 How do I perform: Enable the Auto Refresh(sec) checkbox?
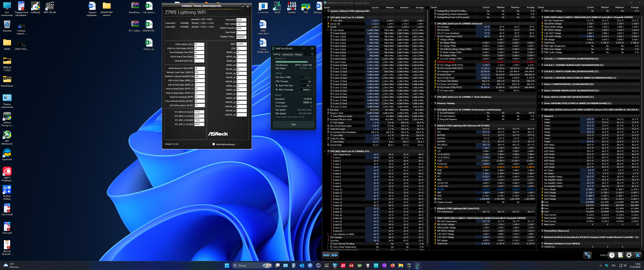pos(214,144)
